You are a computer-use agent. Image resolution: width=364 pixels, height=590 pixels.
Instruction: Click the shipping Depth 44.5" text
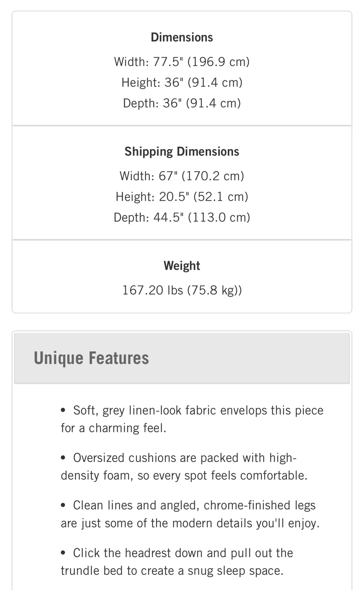click(182, 217)
